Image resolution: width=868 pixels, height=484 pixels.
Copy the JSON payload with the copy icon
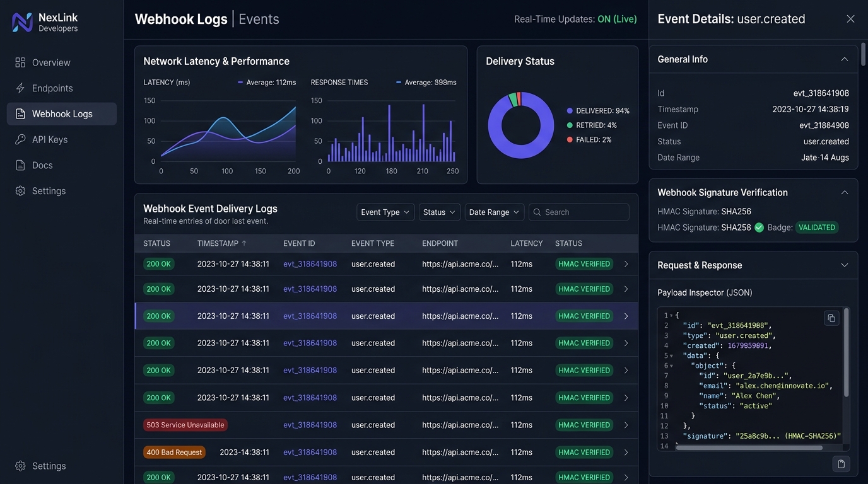coord(831,318)
